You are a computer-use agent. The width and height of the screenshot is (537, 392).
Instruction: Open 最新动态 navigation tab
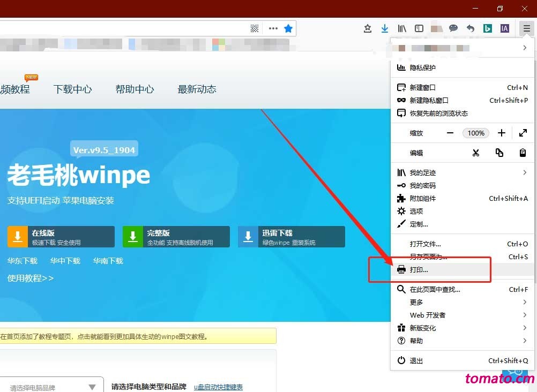pyautogui.click(x=197, y=89)
